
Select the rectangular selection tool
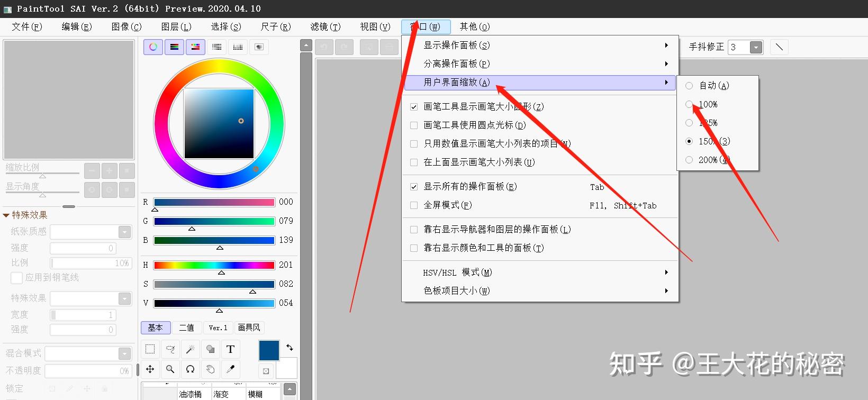coord(150,349)
